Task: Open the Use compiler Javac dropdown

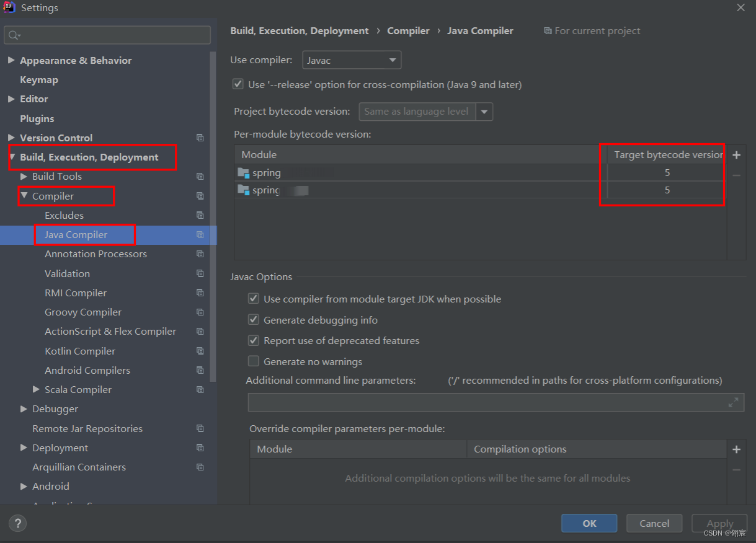Action: (x=352, y=60)
